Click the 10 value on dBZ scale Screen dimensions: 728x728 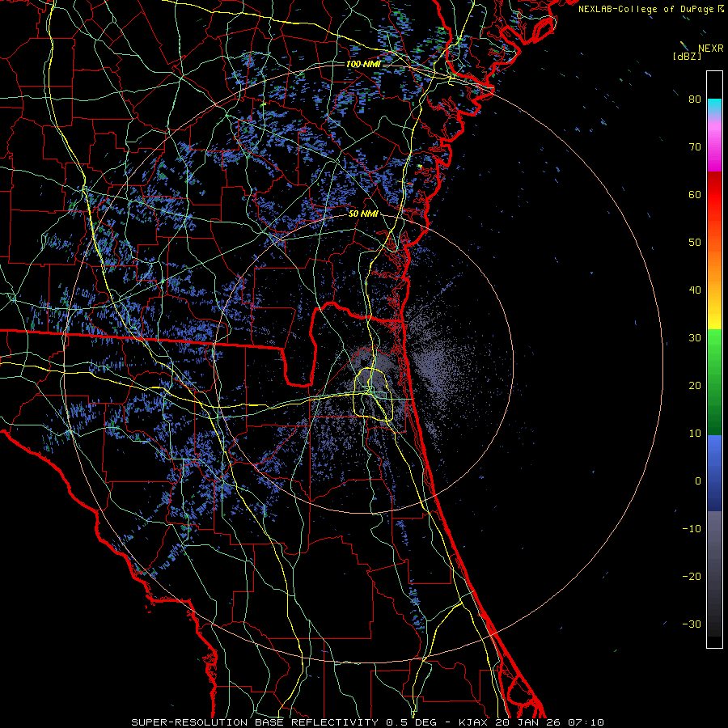click(695, 434)
